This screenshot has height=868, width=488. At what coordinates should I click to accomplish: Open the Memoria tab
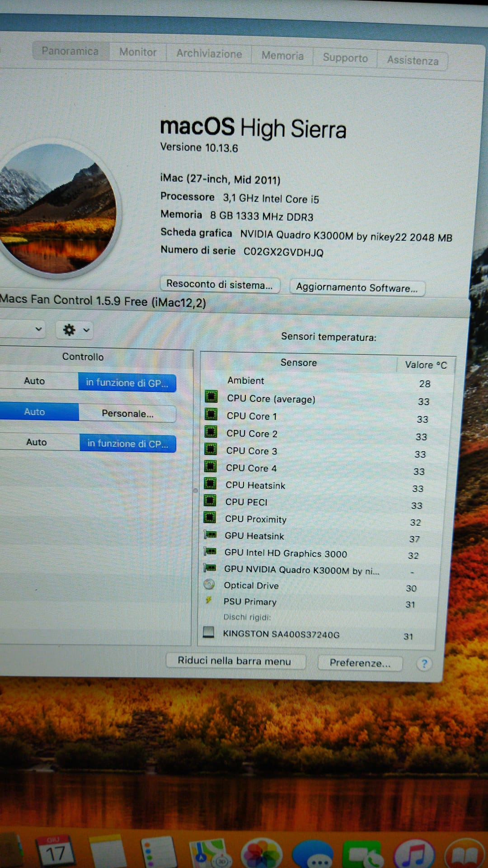pyautogui.click(x=282, y=56)
